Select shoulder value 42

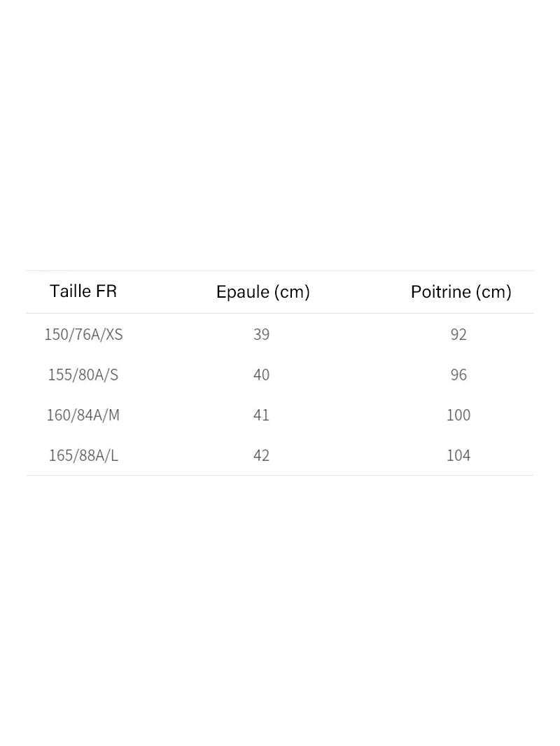(x=262, y=455)
